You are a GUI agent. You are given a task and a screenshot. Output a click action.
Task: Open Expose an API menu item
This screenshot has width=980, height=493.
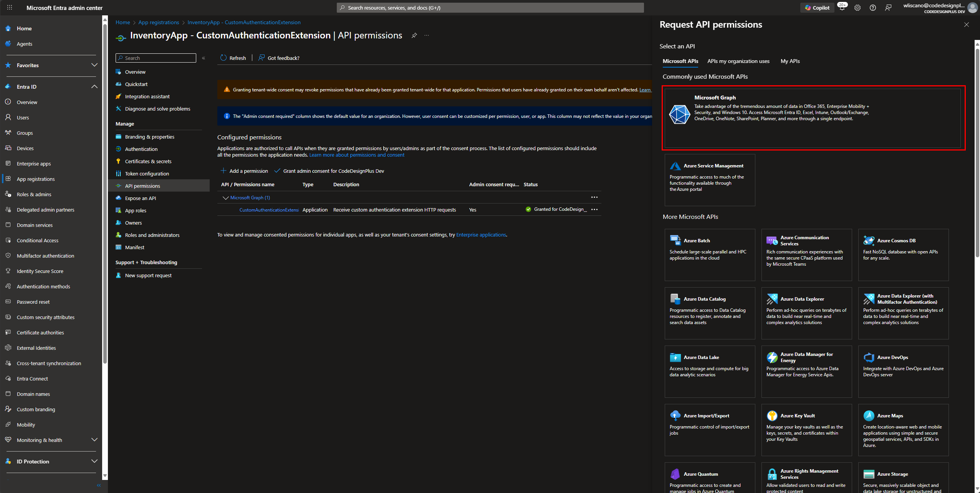[x=140, y=198]
